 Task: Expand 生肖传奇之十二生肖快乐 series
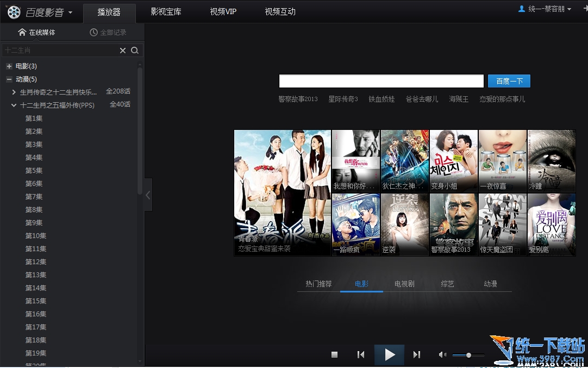(14, 92)
